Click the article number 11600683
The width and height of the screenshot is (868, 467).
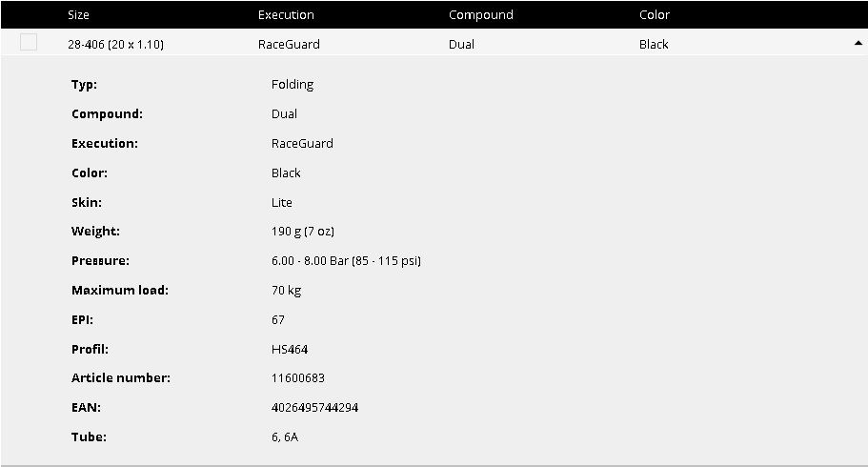click(298, 377)
